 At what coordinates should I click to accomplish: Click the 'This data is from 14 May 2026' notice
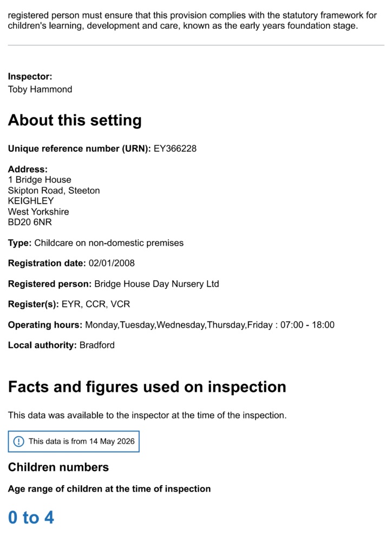74,441
